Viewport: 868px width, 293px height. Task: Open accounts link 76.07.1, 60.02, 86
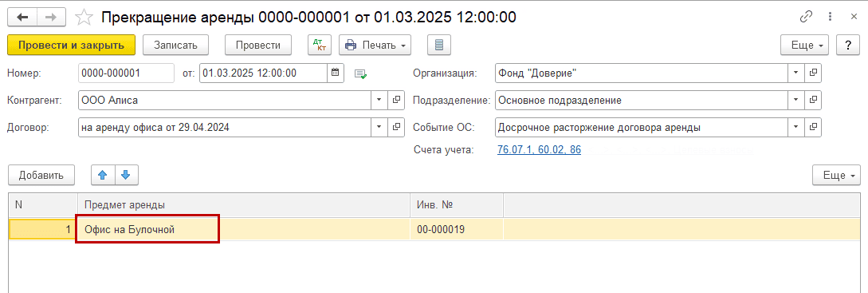tap(539, 149)
